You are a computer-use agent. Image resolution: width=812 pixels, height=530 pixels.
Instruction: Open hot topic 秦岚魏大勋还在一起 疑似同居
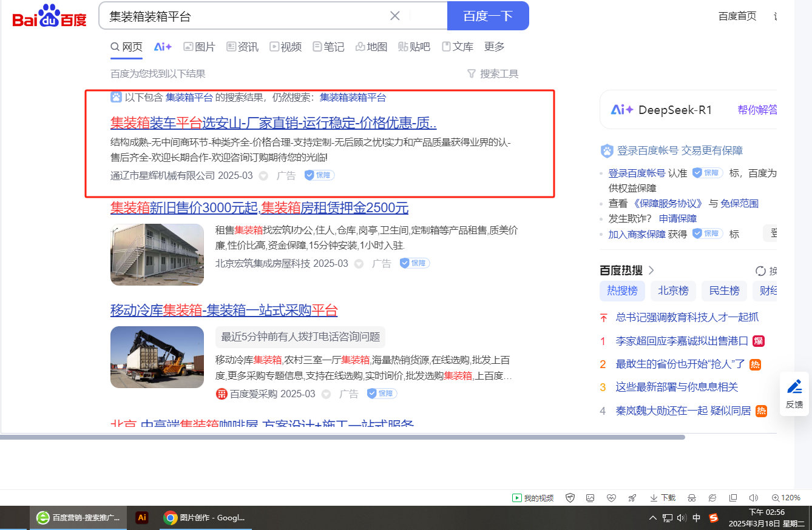[x=683, y=411]
